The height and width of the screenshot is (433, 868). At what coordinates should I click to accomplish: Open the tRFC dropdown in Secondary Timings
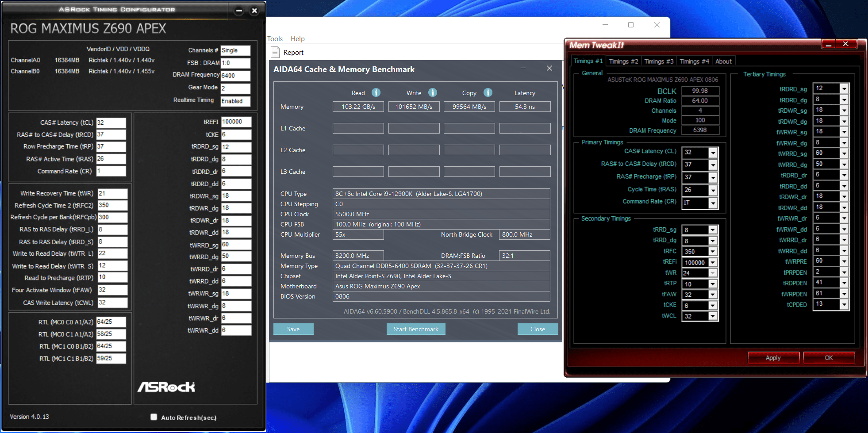click(x=712, y=252)
